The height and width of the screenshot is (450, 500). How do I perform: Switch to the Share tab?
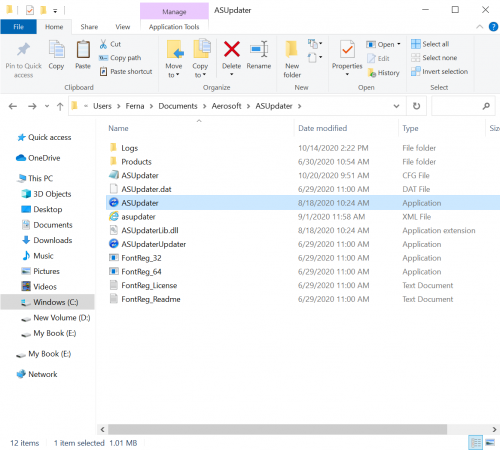pos(89,27)
